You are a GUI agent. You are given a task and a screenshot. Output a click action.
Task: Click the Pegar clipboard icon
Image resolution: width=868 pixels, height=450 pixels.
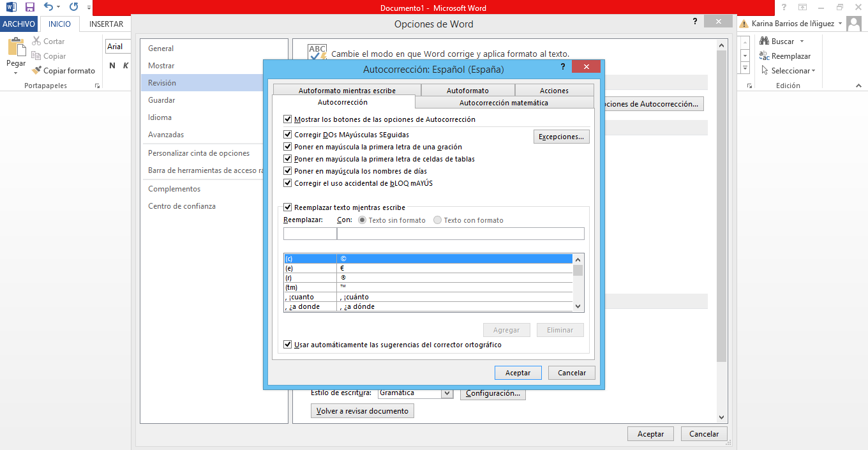pyautogui.click(x=16, y=48)
